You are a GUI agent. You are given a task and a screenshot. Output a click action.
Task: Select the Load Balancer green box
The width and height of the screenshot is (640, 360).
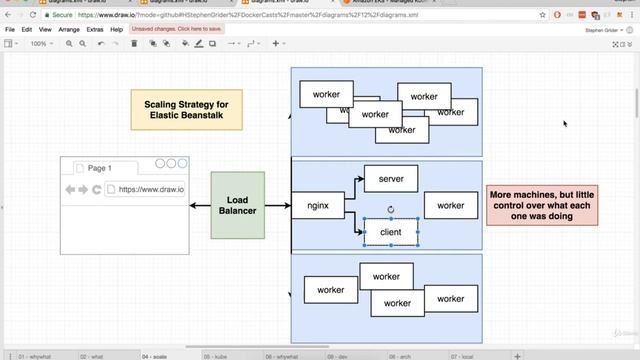tap(238, 205)
